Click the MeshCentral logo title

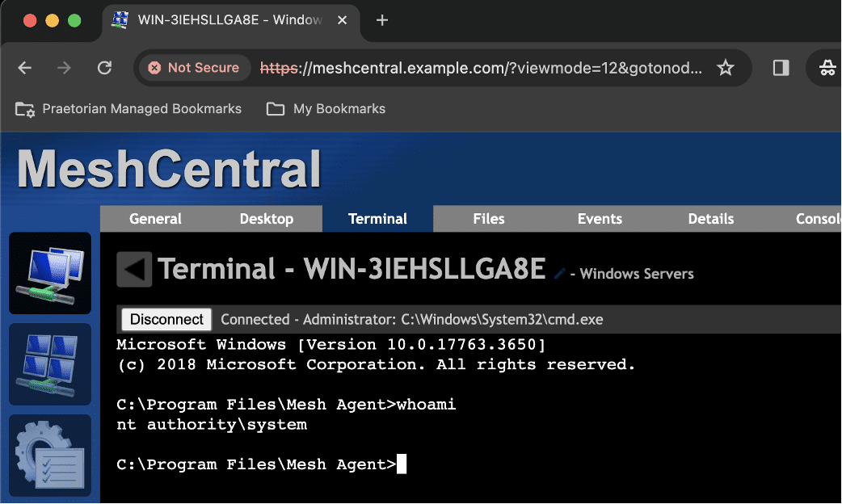pos(169,169)
